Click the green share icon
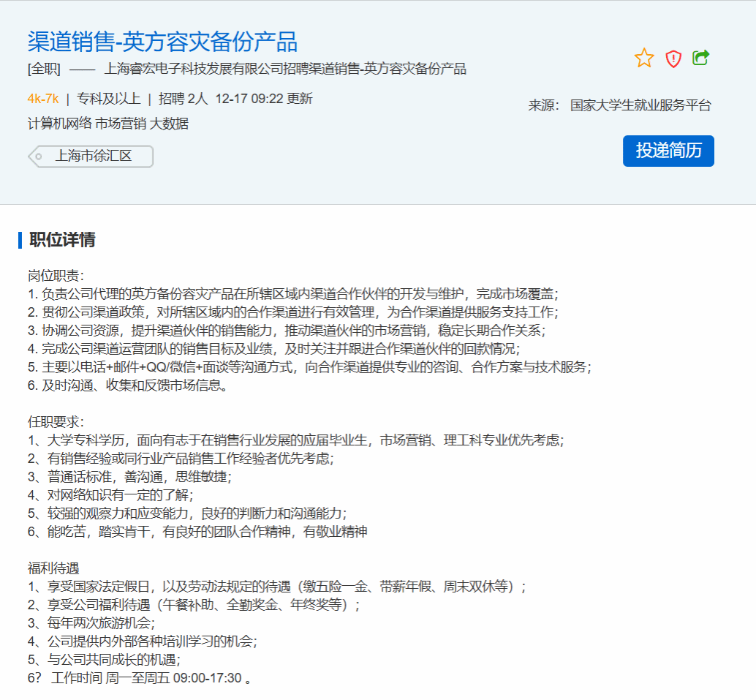756x700 pixels. click(x=700, y=58)
